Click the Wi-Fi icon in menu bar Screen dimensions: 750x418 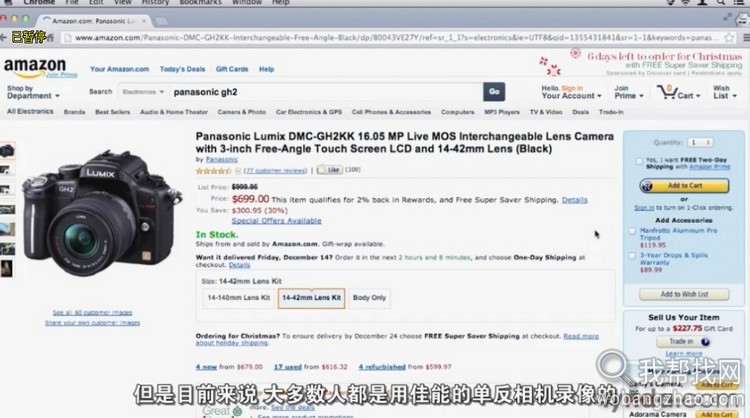pyautogui.click(x=685, y=2)
